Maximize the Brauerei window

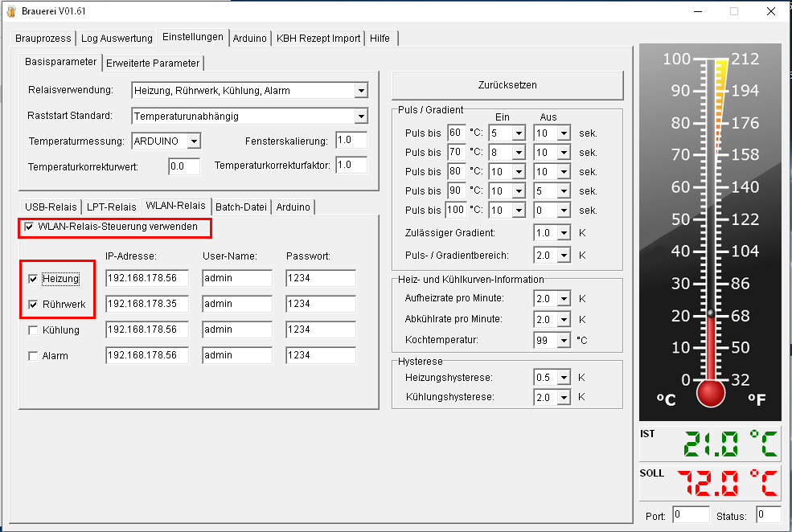click(733, 11)
